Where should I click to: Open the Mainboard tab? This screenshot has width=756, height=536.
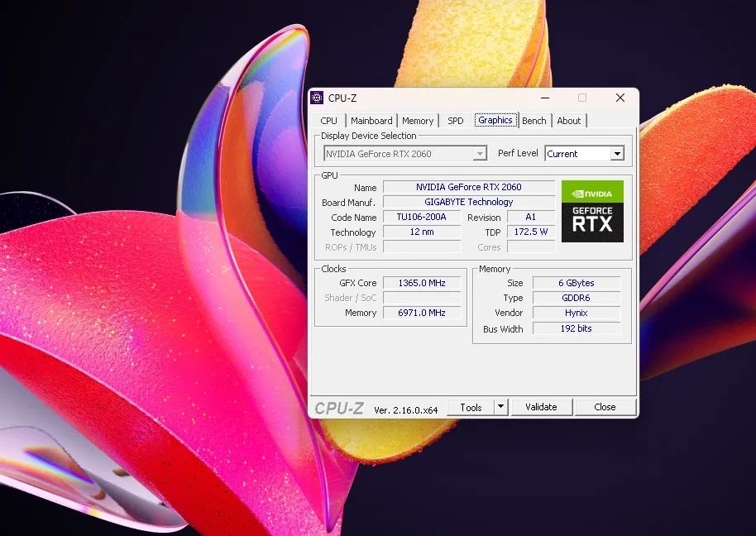[371, 121]
